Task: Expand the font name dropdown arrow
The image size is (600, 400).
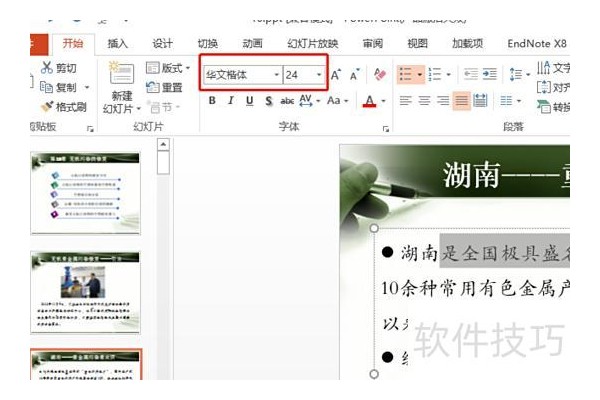Action: coord(276,75)
